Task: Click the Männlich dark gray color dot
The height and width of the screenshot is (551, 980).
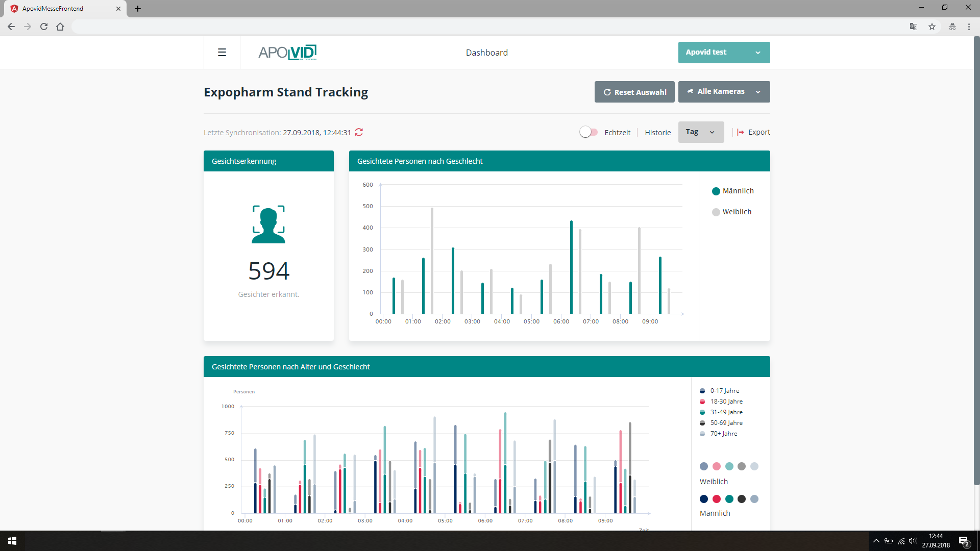Action: 742,499
